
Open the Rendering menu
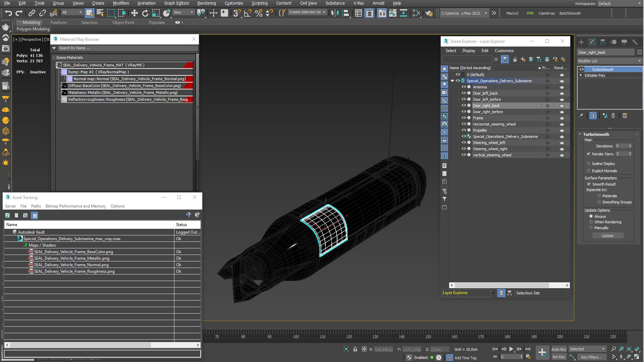click(207, 3)
